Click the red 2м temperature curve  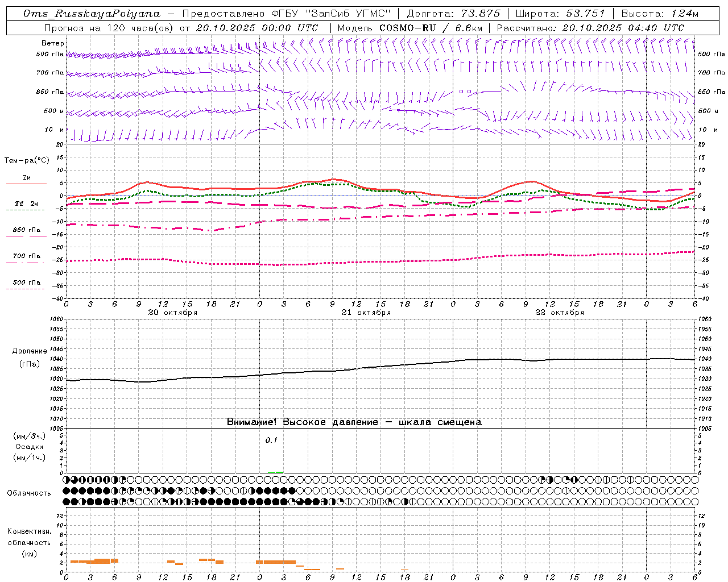click(381, 188)
